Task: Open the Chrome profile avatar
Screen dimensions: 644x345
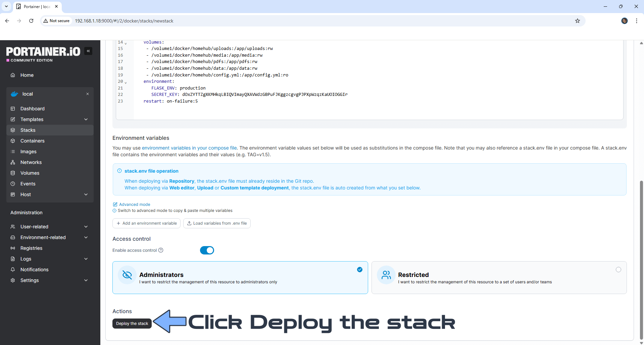Action: coord(624,21)
